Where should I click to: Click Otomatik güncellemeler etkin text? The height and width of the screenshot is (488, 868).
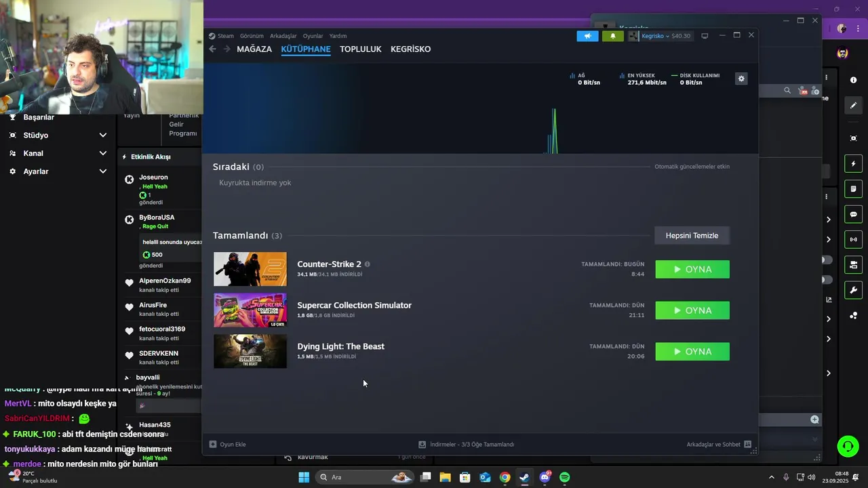click(x=692, y=167)
